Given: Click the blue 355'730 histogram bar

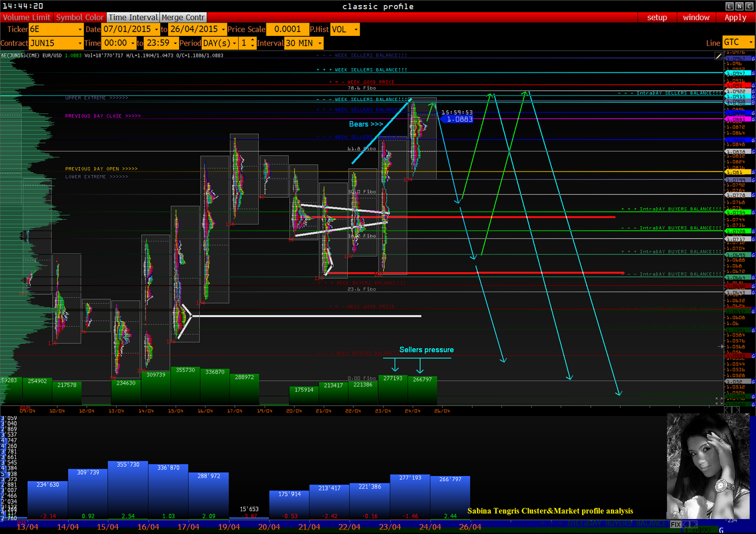Looking at the screenshot, I should click(x=128, y=489).
